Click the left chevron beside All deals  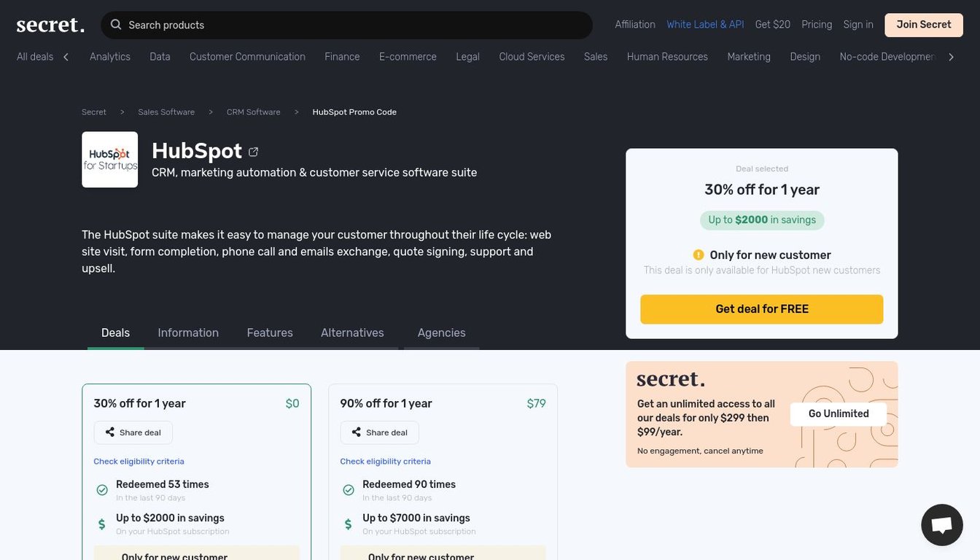tap(66, 55)
